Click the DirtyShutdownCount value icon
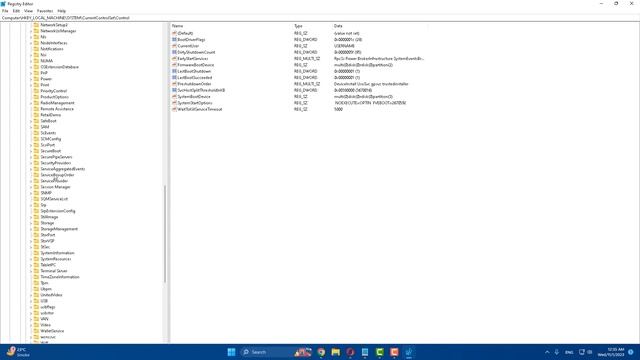Image resolution: width=640 pixels, height=360 pixels. 174,52
